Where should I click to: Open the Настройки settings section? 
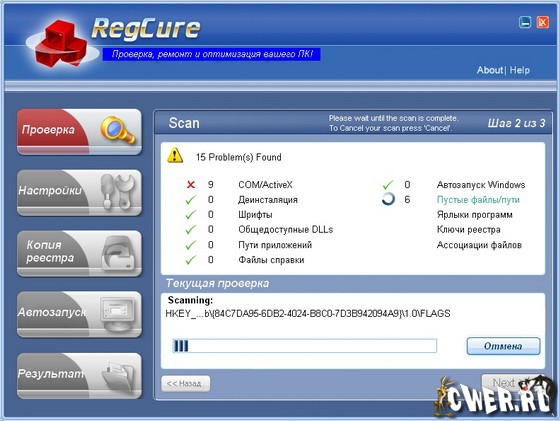pos(79,193)
